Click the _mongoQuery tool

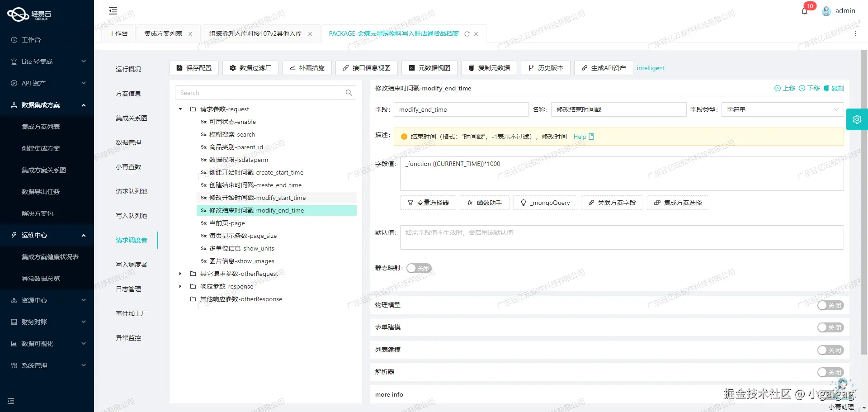545,203
